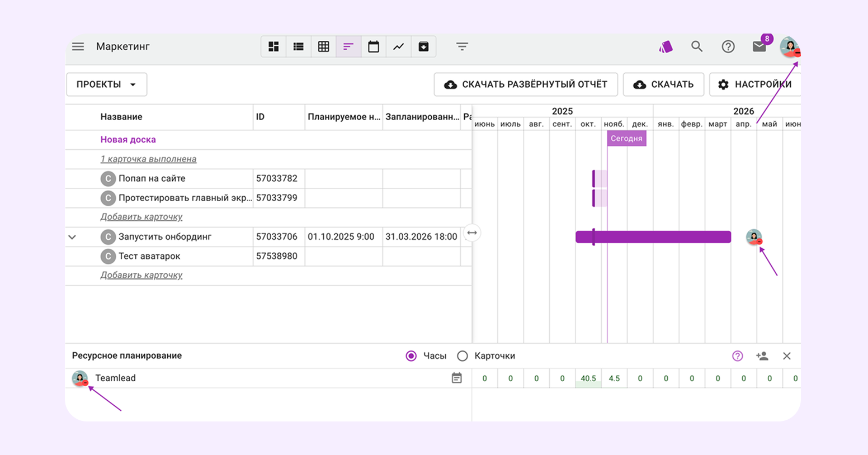Open the filter icon in toolbar
The height and width of the screenshot is (455, 868).
462,46
